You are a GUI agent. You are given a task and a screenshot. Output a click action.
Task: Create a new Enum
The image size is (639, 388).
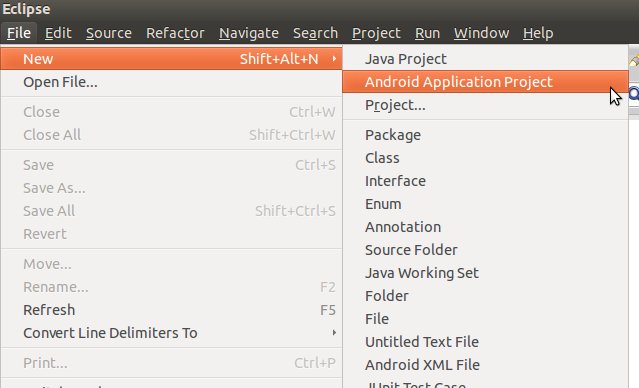[x=485, y=204]
